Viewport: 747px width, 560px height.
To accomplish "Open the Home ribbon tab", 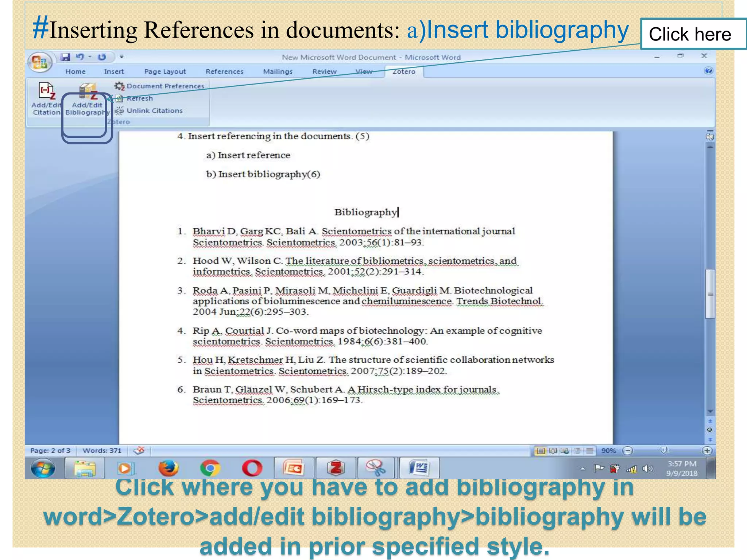I will [x=75, y=71].
